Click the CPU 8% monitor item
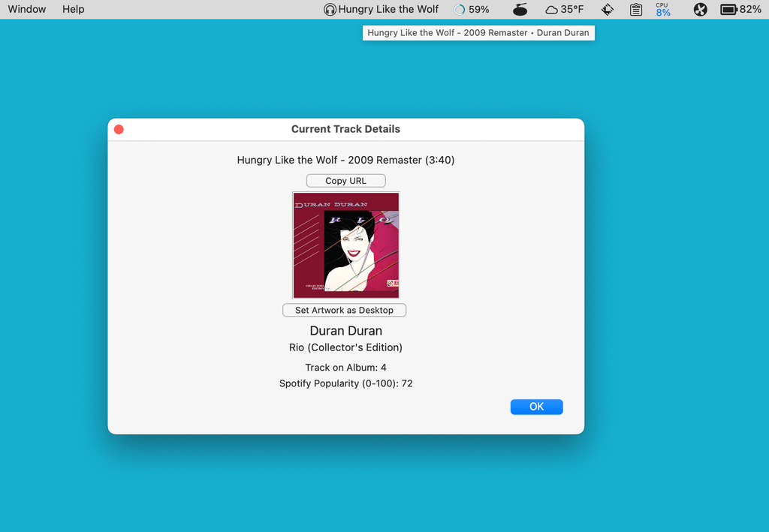This screenshot has width=769, height=532. [663, 9]
